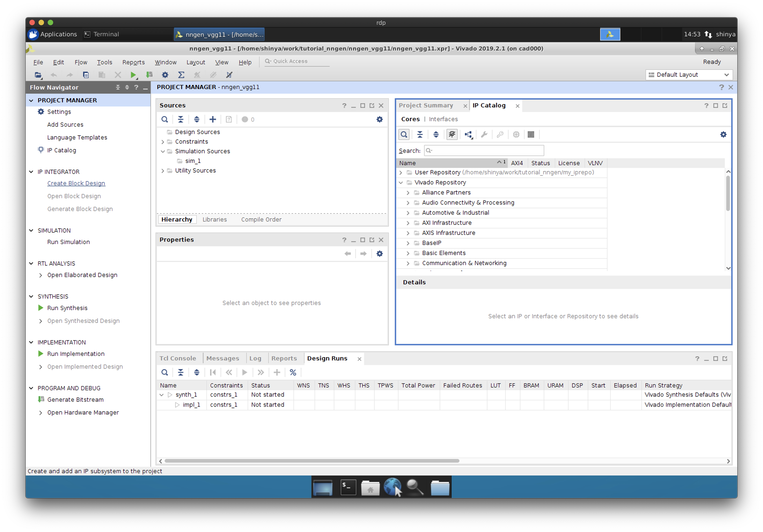Click the IP Catalog gear settings icon
763x532 pixels.
724,135
